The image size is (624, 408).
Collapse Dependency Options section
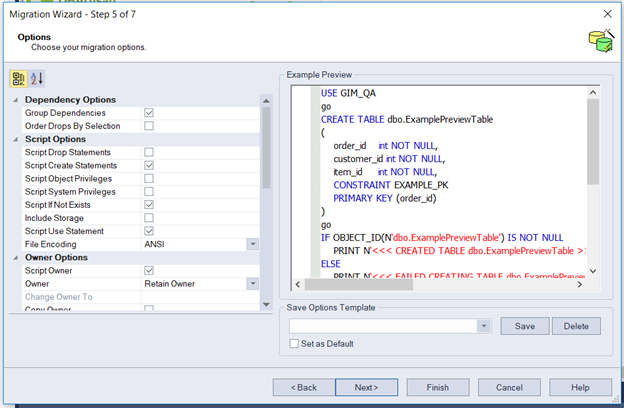[16, 100]
